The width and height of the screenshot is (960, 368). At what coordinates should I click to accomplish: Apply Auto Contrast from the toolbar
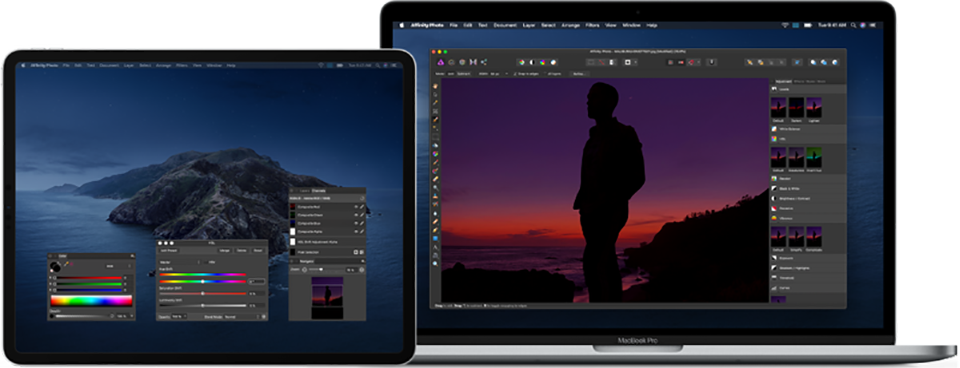(532, 62)
